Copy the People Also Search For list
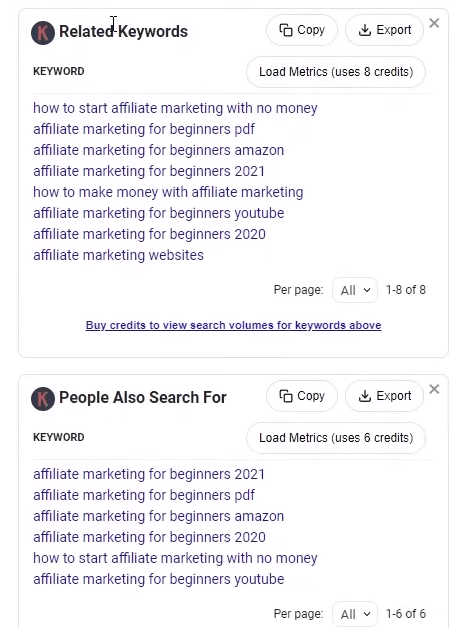The image size is (460, 628). point(302,396)
